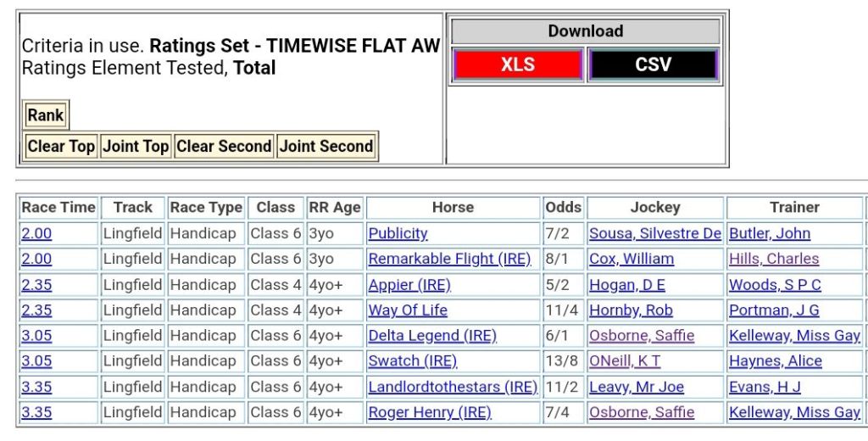Apply the Joint Second filter

click(326, 147)
